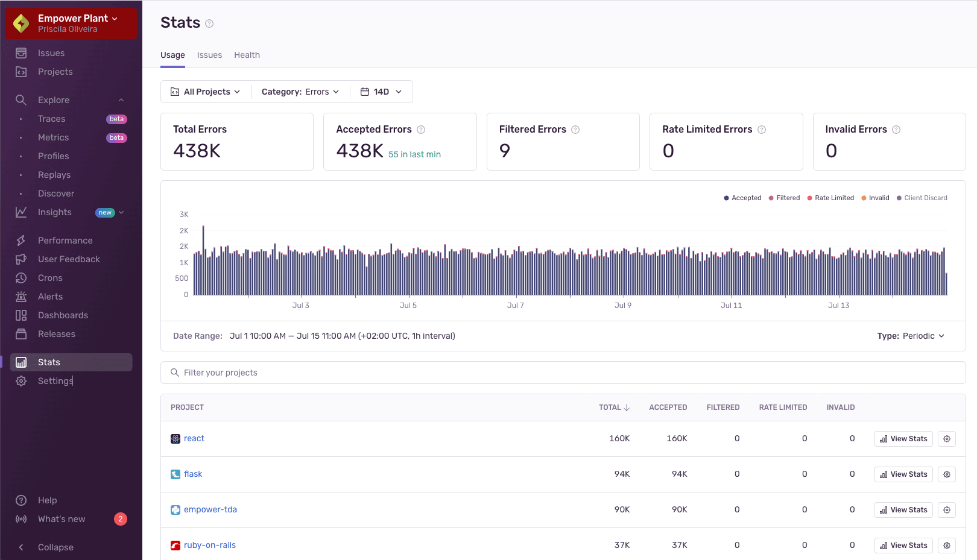Switch to the Issues tab under Stats
This screenshot has width=977, height=560.
click(x=209, y=55)
